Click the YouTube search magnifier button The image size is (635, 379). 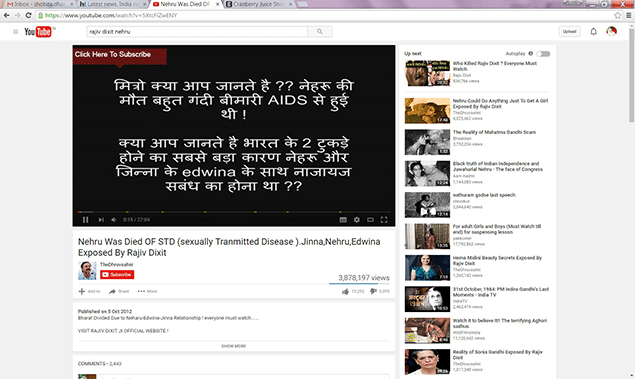320,32
